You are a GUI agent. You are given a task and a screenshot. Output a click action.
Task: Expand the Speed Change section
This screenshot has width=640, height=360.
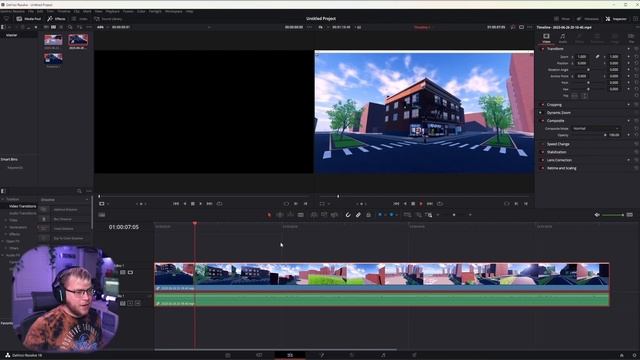click(558, 144)
